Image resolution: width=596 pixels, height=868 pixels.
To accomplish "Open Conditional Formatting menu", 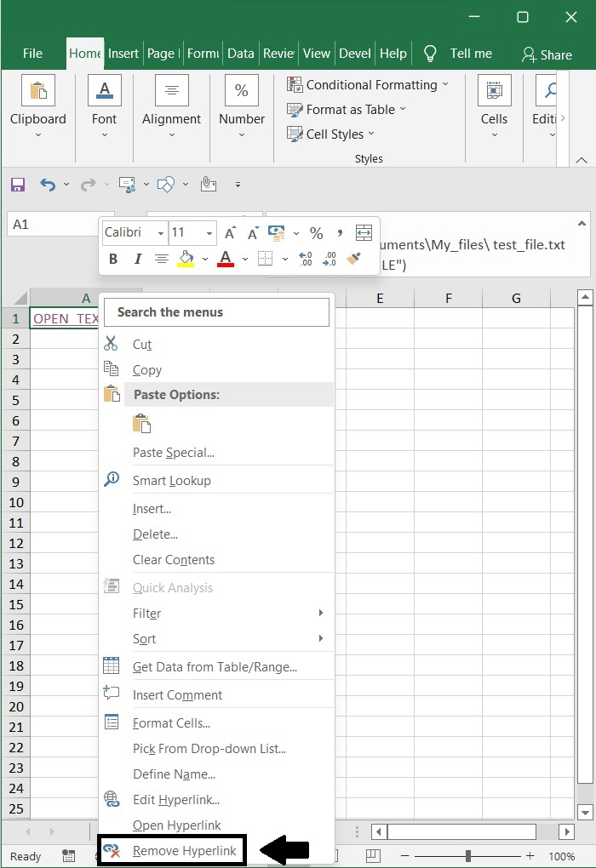I will click(367, 85).
